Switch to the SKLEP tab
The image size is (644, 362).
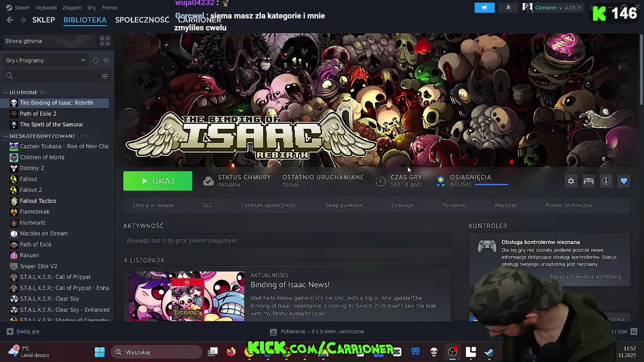tap(43, 20)
